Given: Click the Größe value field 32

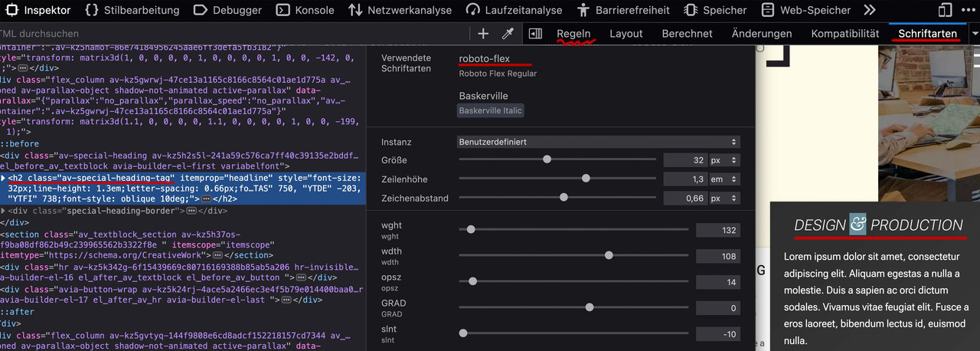Looking at the screenshot, I should (x=684, y=160).
